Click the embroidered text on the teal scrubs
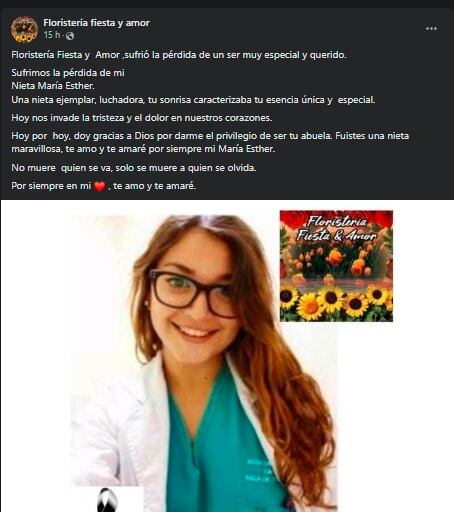The width and height of the screenshot is (454, 512). (x=258, y=471)
